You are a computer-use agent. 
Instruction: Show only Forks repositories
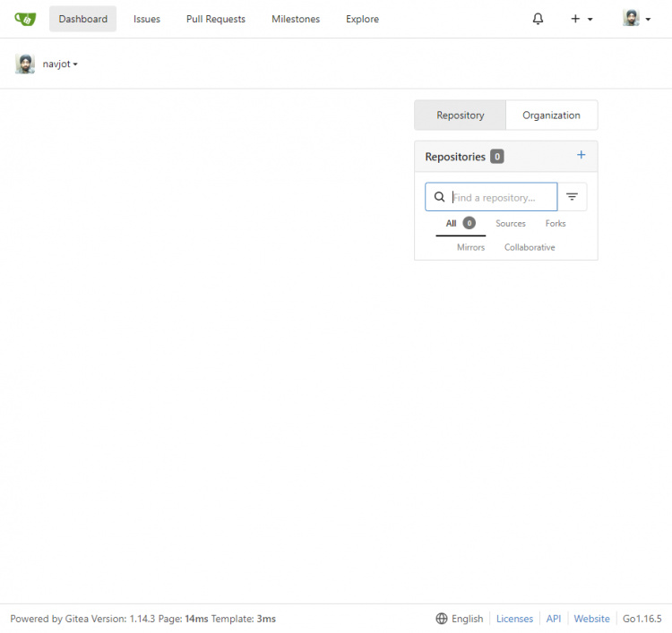pos(556,224)
